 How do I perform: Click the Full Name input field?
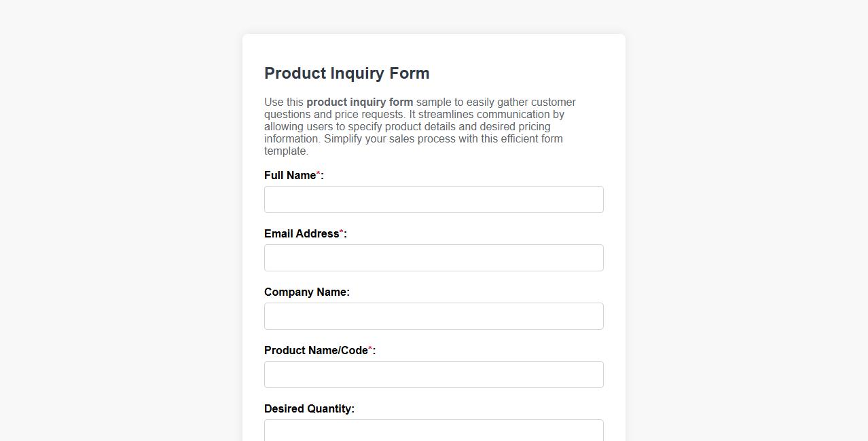point(433,199)
